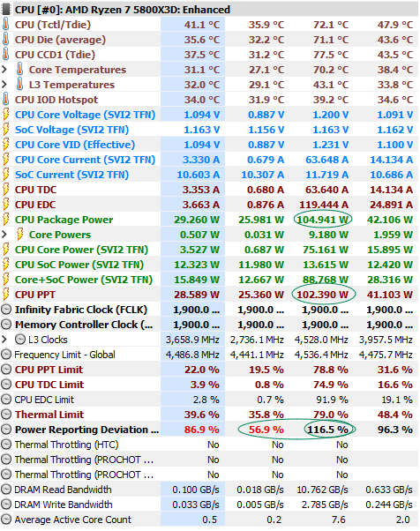Screen dimensions: 420x531
Task: Click the lightning icon beside CPU Package Power
Action: coord(6,220)
